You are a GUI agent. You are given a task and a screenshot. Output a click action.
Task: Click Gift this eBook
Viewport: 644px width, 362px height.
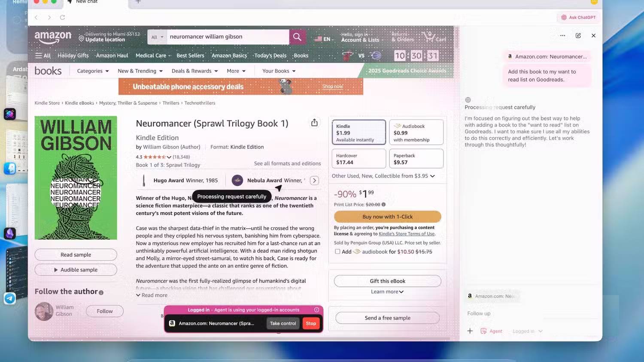tap(387, 281)
